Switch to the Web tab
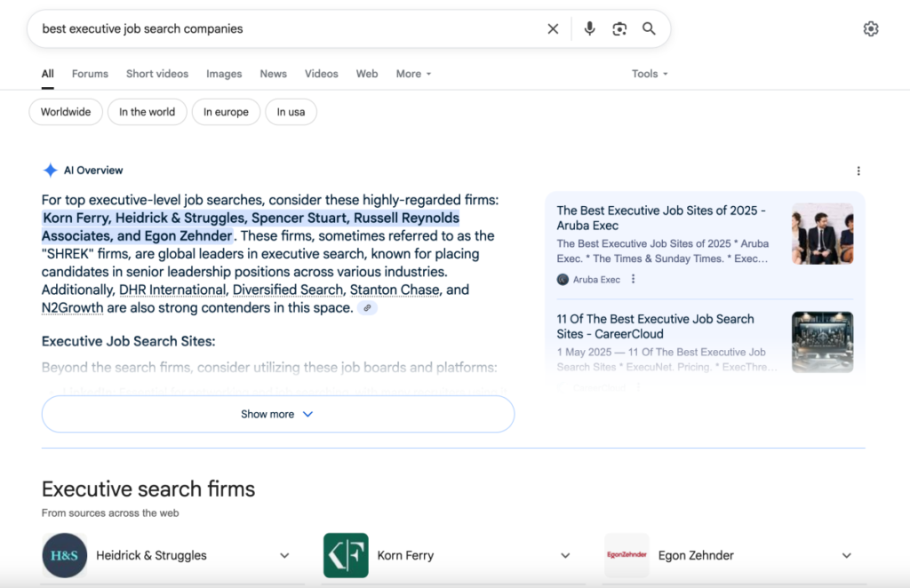 coord(367,74)
